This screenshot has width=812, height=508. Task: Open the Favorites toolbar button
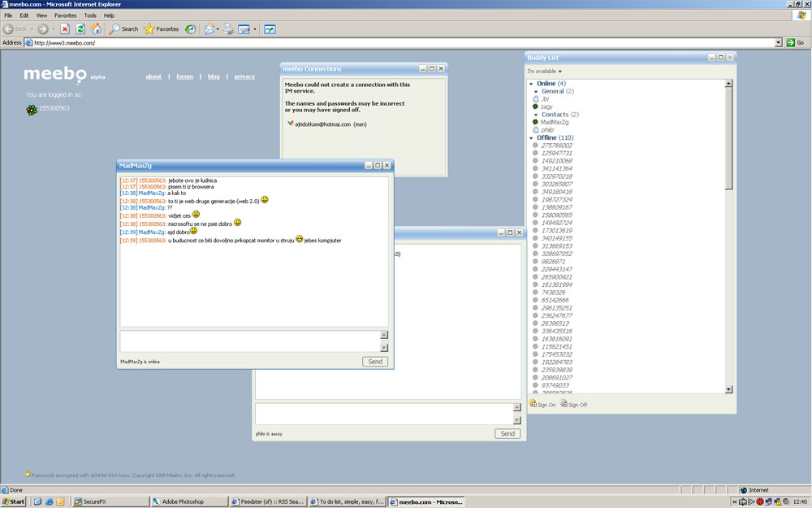[161, 28]
